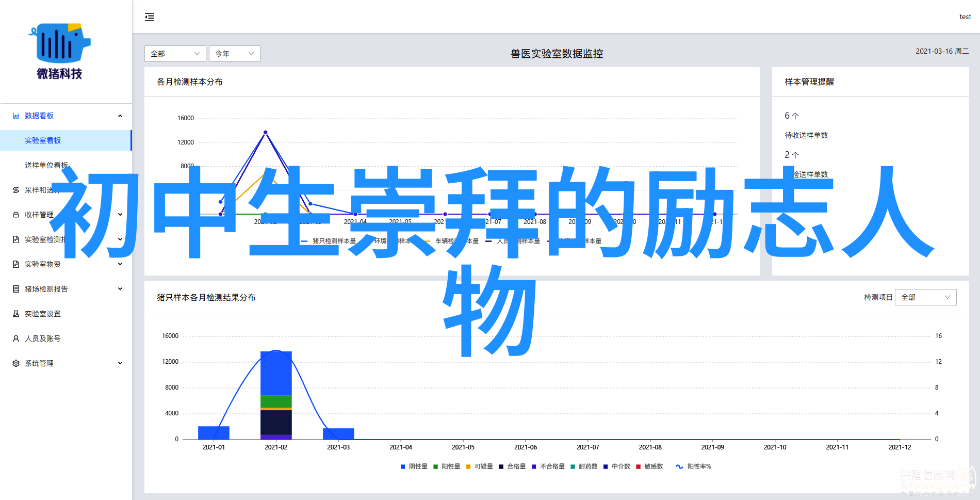Click the 猪场检测报告 report icon
Viewport: 980px width, 500px height.
tap(16, 289)
